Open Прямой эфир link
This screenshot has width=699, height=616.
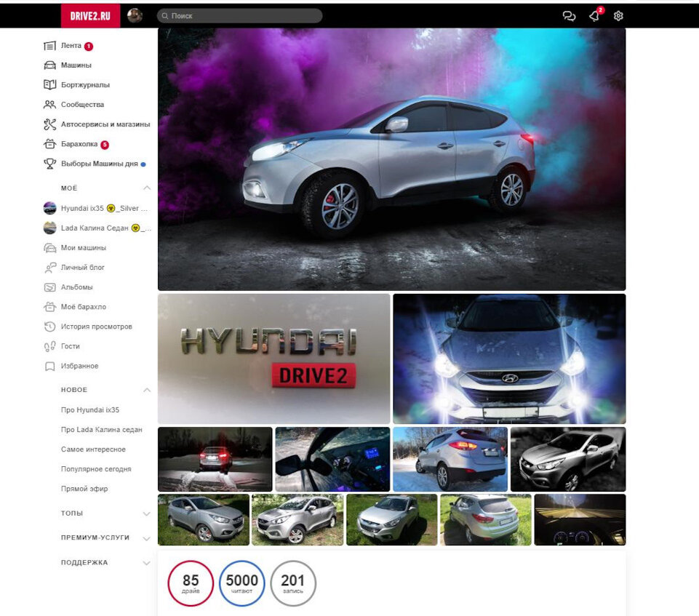pos(84,489)
